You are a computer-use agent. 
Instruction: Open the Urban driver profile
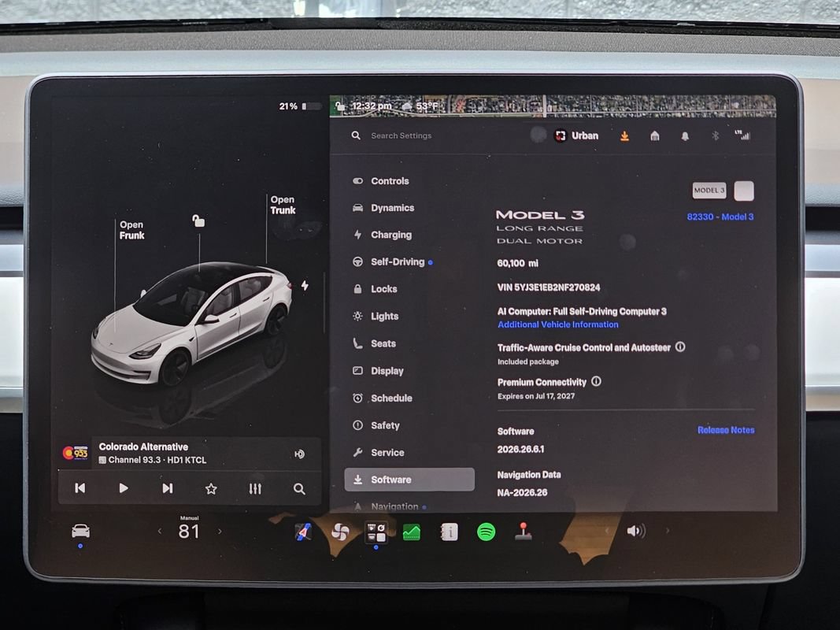click(576, 135)
